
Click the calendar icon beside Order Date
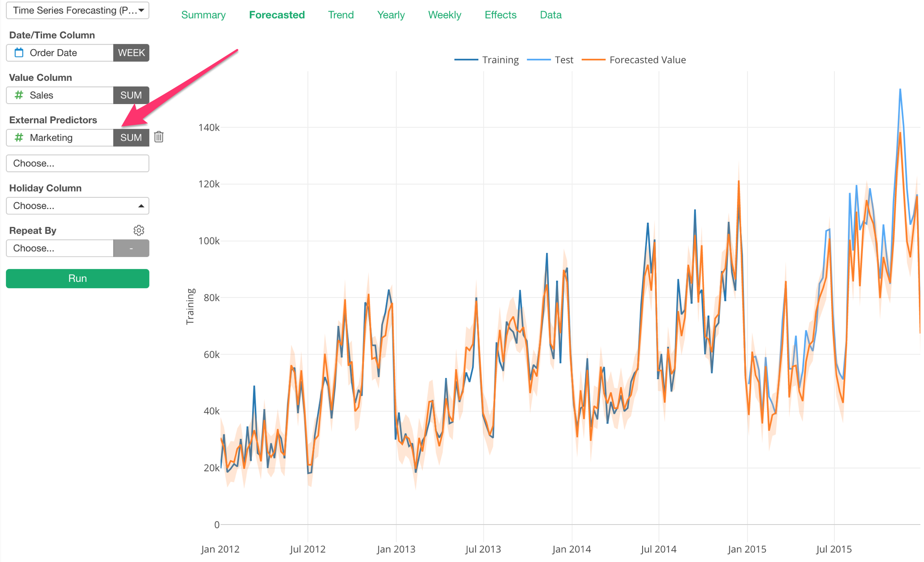pyautogui.click(x=19, y=53)
